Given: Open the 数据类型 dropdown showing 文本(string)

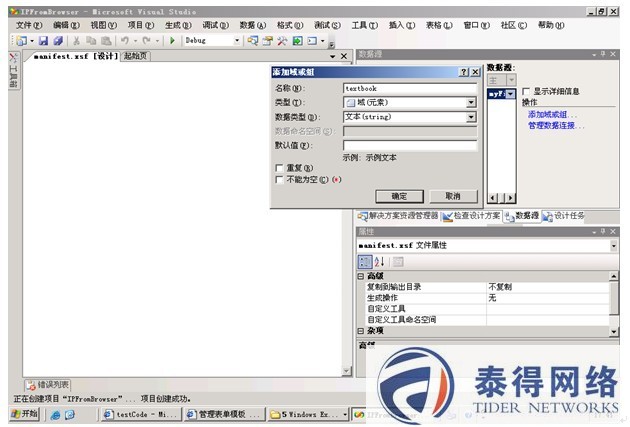Looking at the screenshot, I should [472, 117].
